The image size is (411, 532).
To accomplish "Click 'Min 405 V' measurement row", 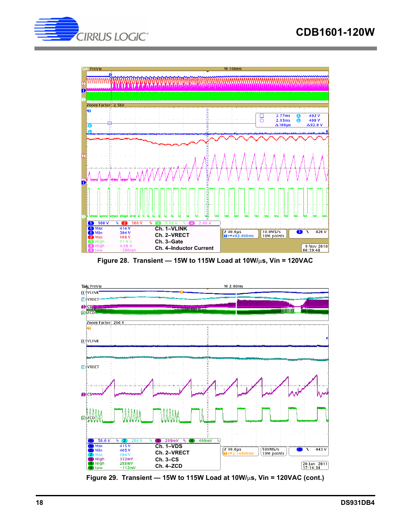I will coord(110,451).
